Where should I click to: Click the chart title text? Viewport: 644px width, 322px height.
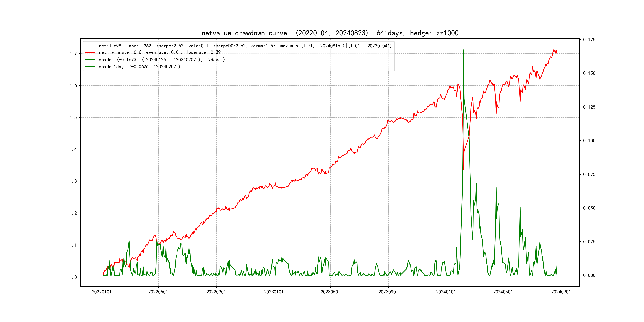330,33
